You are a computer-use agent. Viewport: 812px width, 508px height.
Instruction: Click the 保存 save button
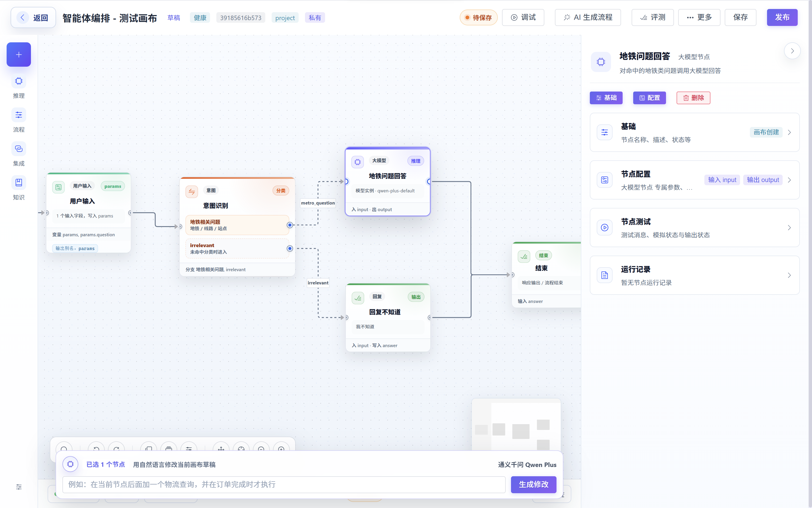[x=741, y=17]
